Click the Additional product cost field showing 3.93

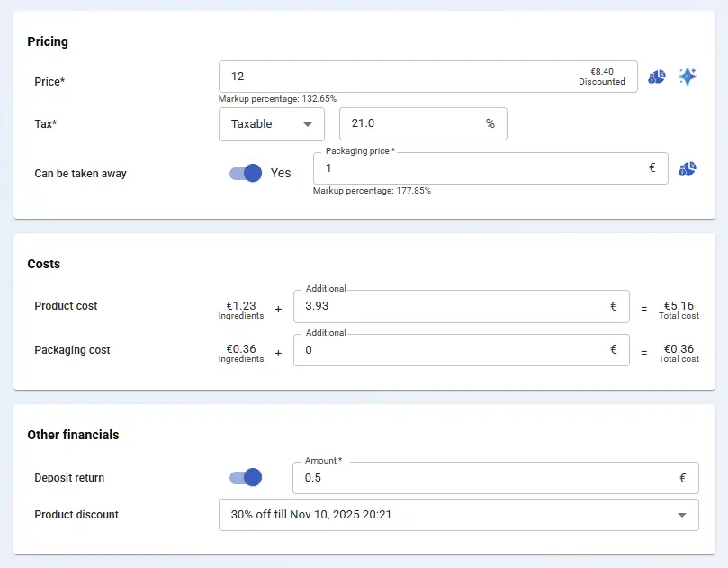450,306
